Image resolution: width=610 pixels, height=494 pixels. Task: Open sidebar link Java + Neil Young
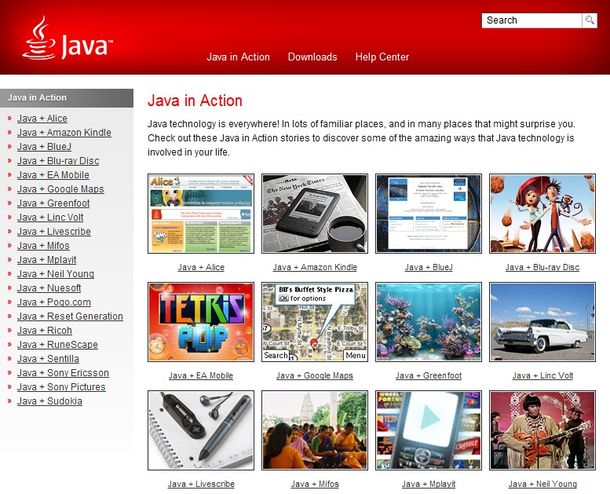pos(56,274)
